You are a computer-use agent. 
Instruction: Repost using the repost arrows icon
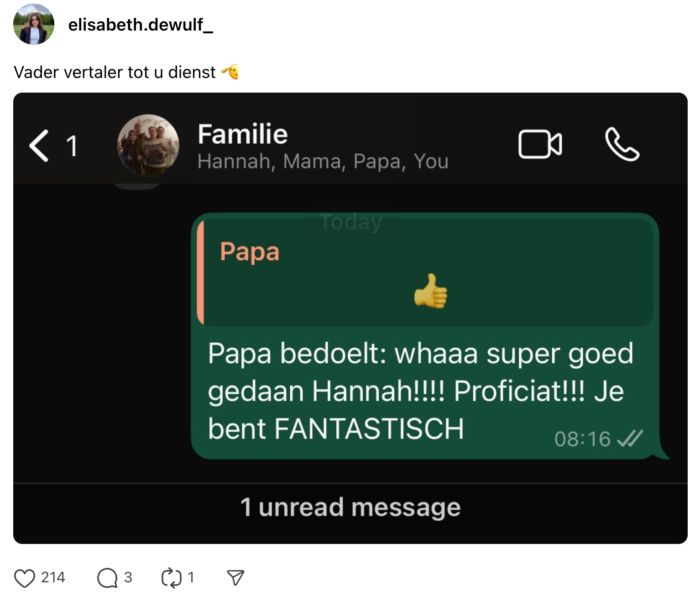click(172, 578)
